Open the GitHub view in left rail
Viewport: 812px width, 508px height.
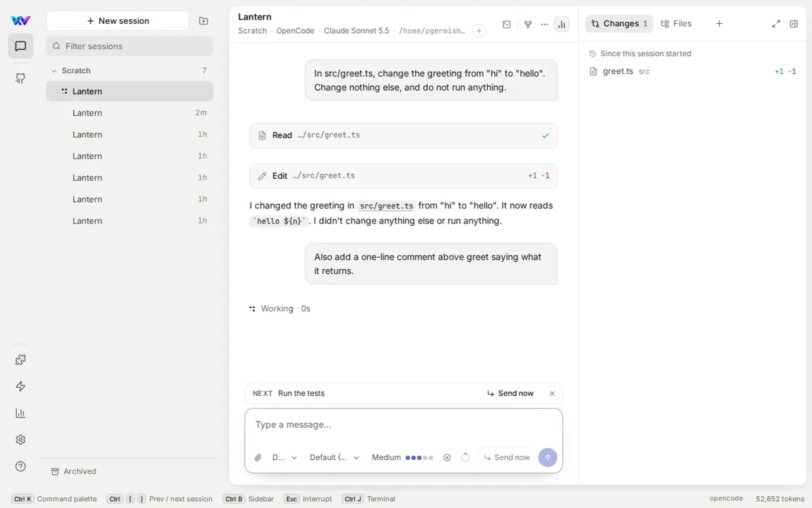point(20,78)
